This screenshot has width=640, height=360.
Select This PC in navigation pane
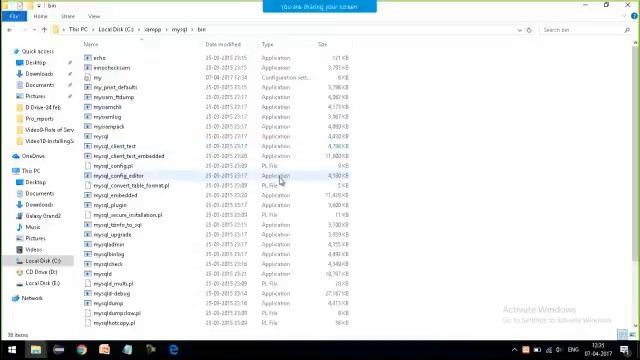pos(31,171)
